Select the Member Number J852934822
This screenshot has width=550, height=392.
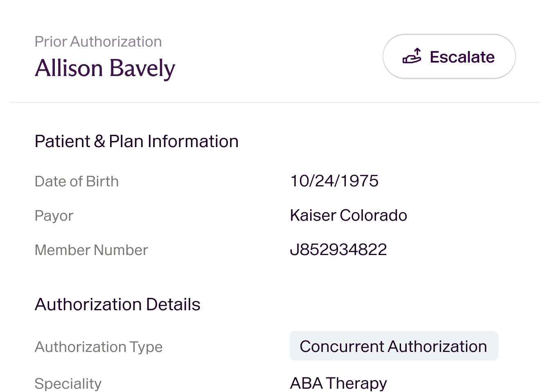pyautogui.click(x=338, y=249)
